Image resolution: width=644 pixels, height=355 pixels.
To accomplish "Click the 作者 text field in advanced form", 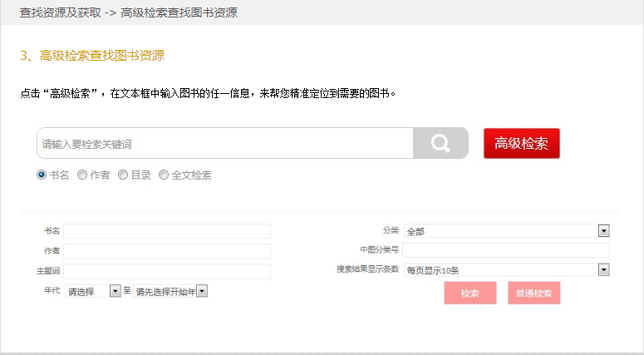I will pyautogui.click(x=167, y=251).
